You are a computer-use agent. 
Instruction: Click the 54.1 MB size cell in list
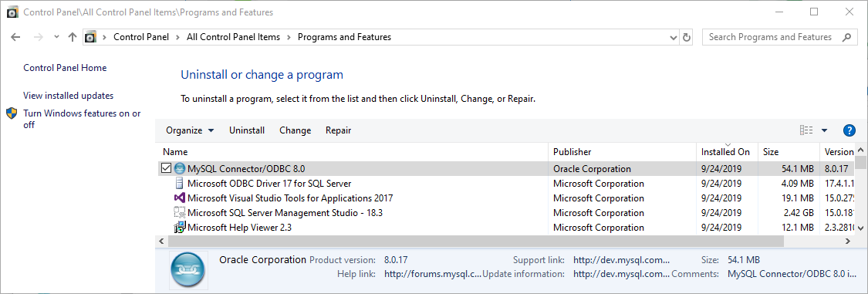[798, 168]
